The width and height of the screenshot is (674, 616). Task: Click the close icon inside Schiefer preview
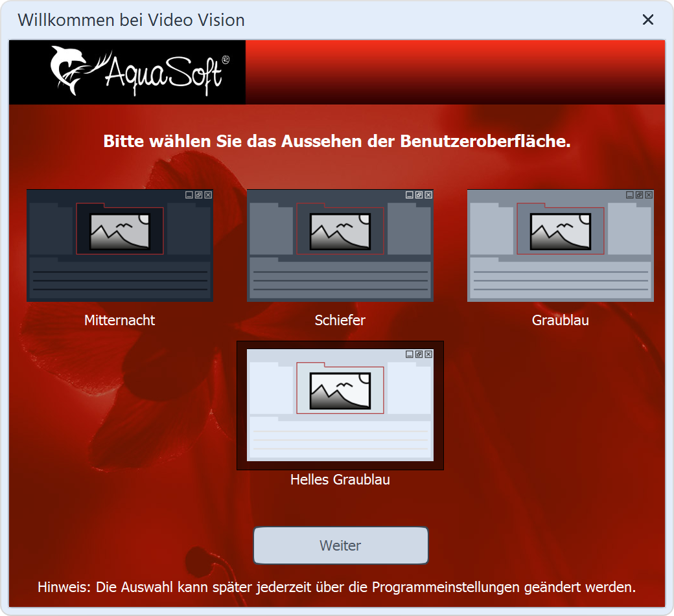point(427,194)
